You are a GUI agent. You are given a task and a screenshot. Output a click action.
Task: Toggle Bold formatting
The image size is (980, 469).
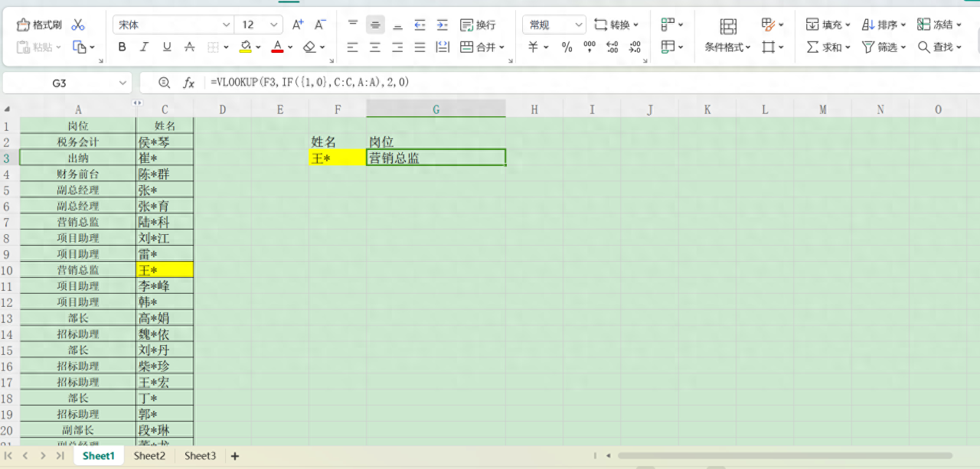coord(122,47)
